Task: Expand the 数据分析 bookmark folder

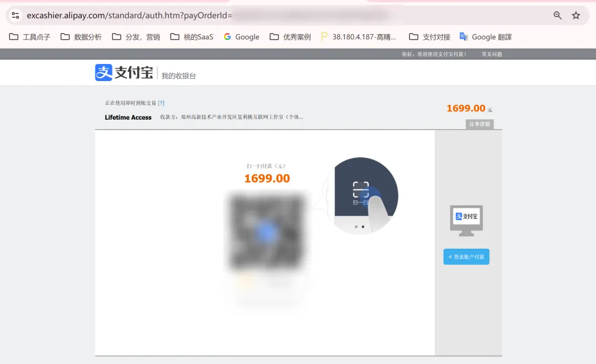Action: point(81,37)
